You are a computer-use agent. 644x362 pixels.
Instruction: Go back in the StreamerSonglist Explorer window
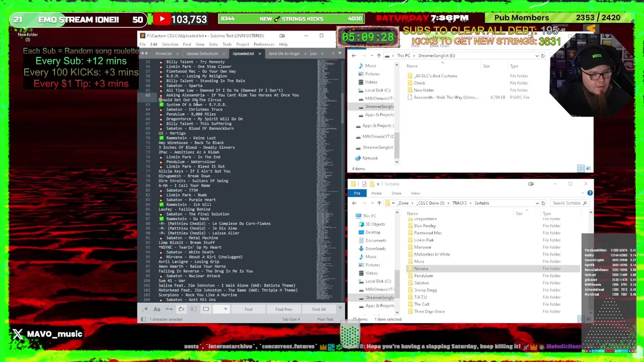click(x=354, y=56)
